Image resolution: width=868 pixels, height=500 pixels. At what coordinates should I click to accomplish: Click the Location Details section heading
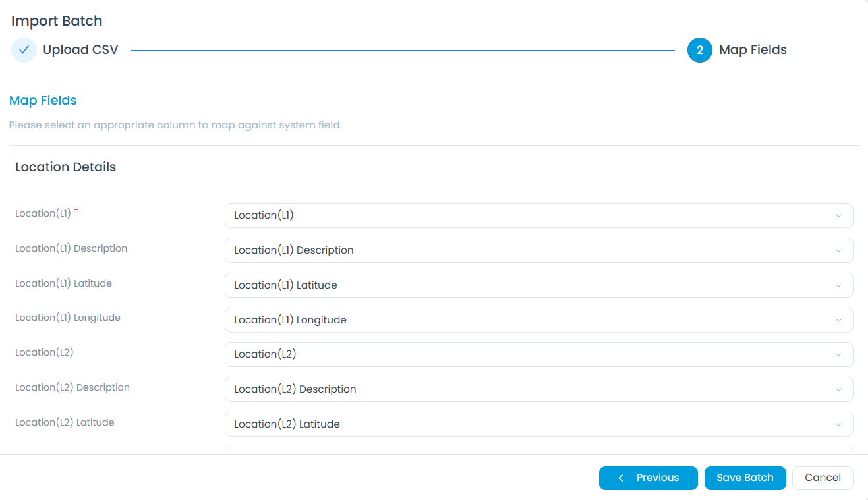point(65,167)
